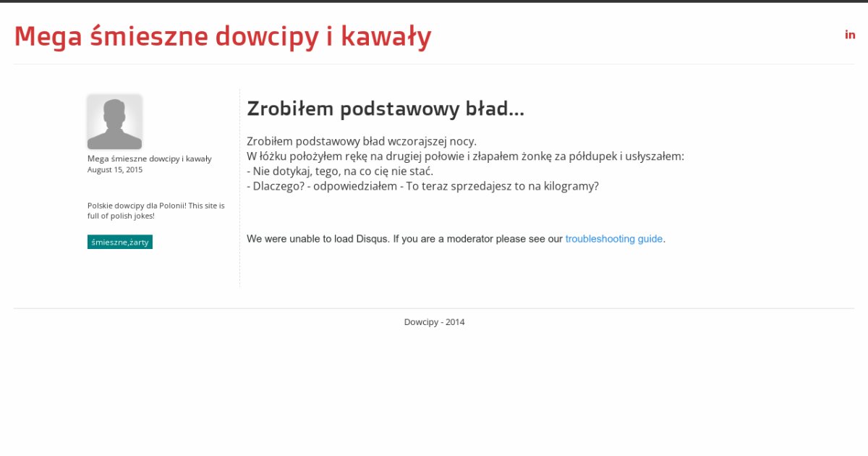Image resolution: width=868 pixels, height=456 pixels.
Task: Open the 'troubleshooting guide' link
Action: click(613, 239)
